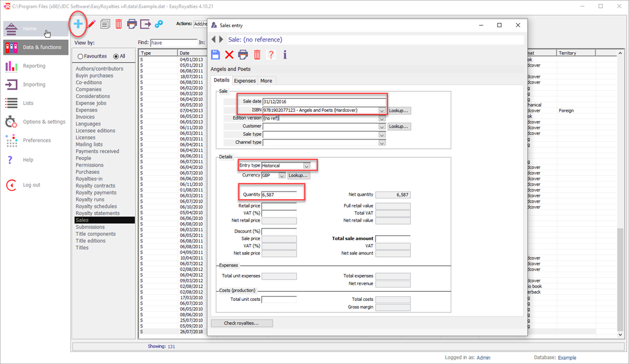Select Royalty contracts in view list
Viewport: 629px width, 364px height.
tap(95, 186)
